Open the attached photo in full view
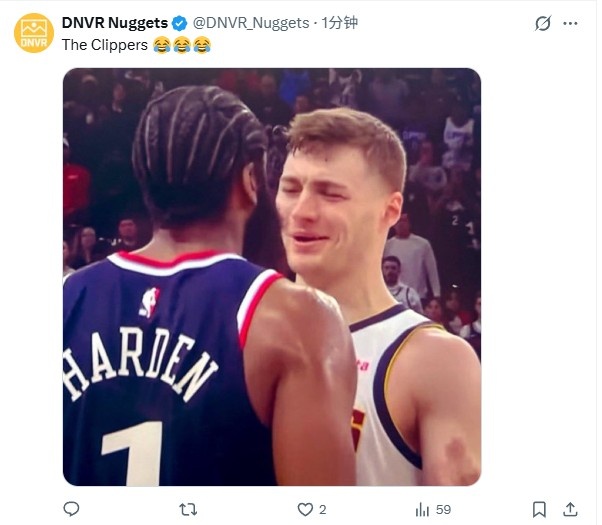The image size is (602, 525). pyautogui.click(x=272, y=277)
